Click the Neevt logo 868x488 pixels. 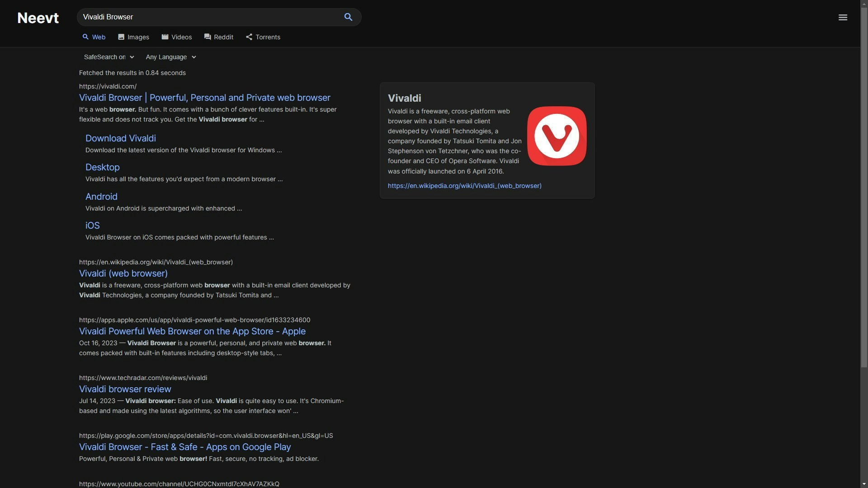point(38,18)
